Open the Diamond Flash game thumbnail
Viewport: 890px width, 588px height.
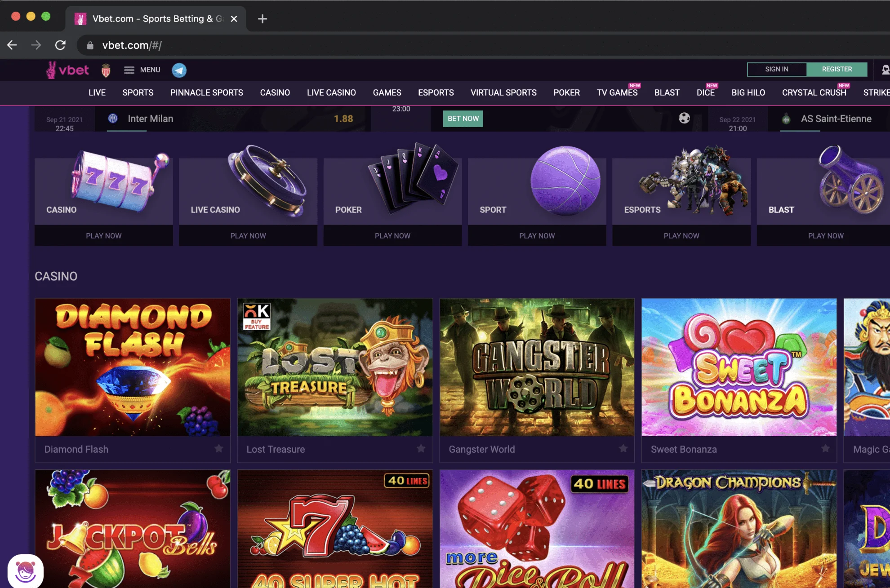click(x=133, y=367)
